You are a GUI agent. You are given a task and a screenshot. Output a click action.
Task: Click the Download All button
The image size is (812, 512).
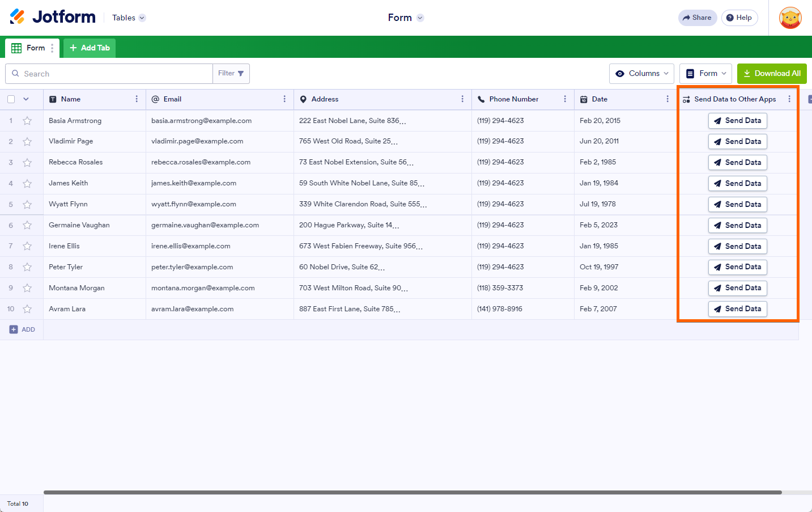[x=771, y=74]
